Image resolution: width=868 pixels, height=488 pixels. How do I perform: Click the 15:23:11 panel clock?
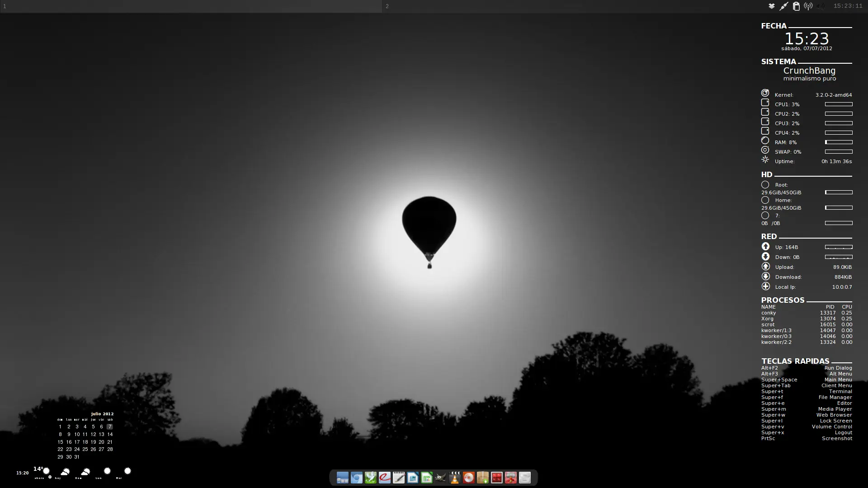click(848, 6)
